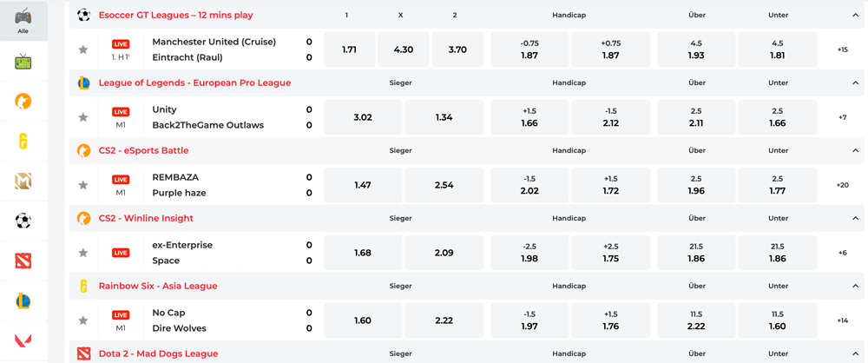
Task: Open the CS2 - Winline Insight league
Action: click(146, 219)
